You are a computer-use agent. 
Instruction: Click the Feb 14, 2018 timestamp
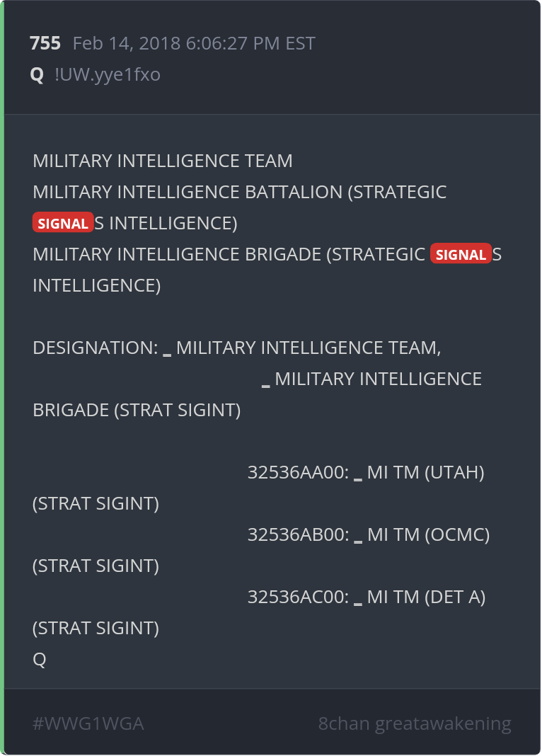(194, 43)
